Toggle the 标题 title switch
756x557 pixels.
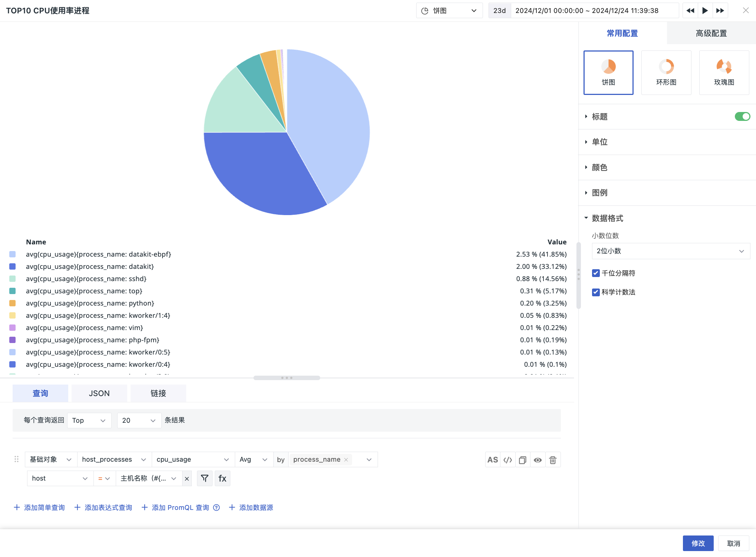pos(742,116)
